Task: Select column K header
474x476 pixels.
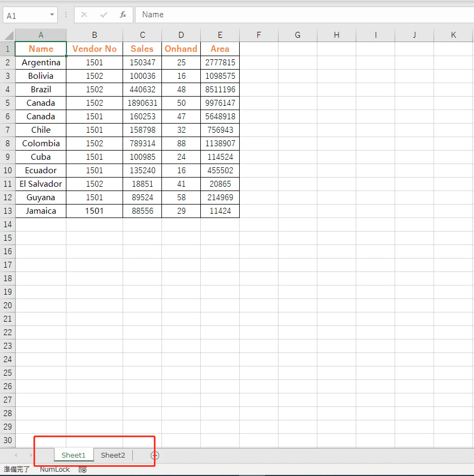Action: tap(453, 35)
